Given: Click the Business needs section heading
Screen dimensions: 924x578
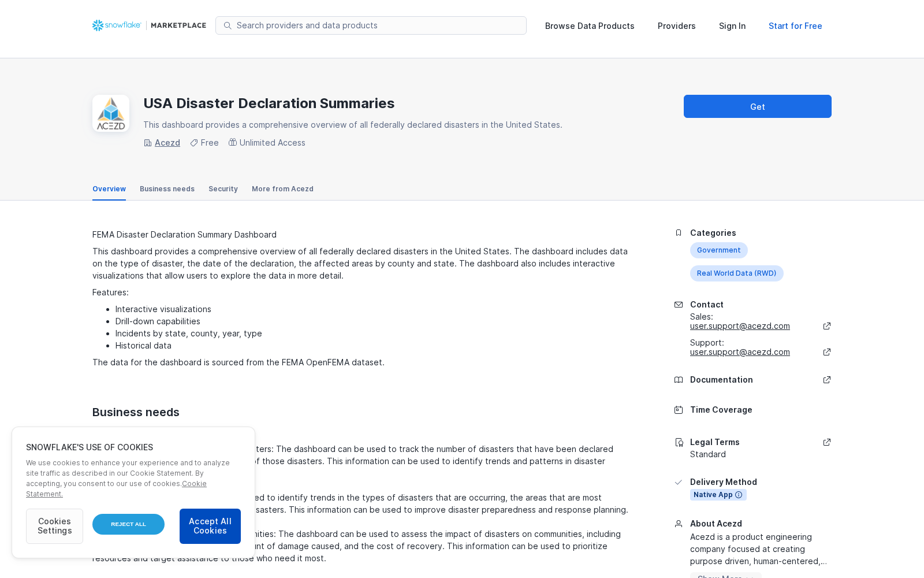Looking at the screenshot, I should (136, 412).
